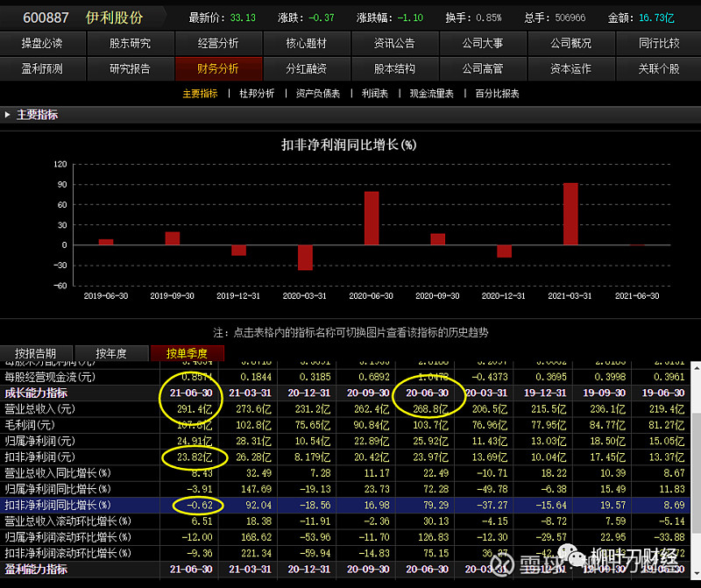Click the table scrollbar down arrow
701x588 pixels.
tap(696, 573)
